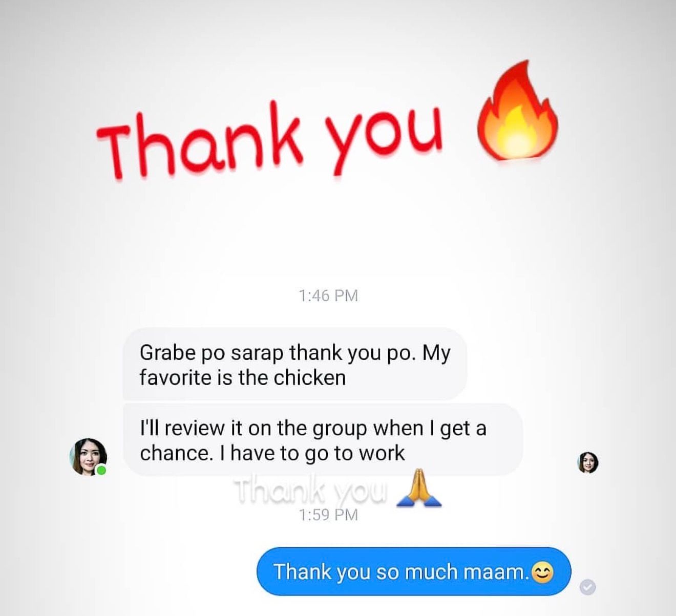Open the small seen-receipt avatar on right

[588, 462]
